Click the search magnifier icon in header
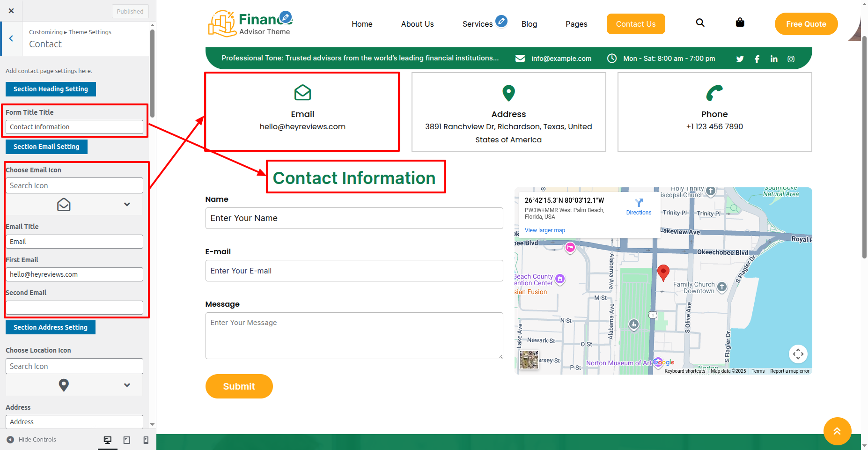 (700, 23)
